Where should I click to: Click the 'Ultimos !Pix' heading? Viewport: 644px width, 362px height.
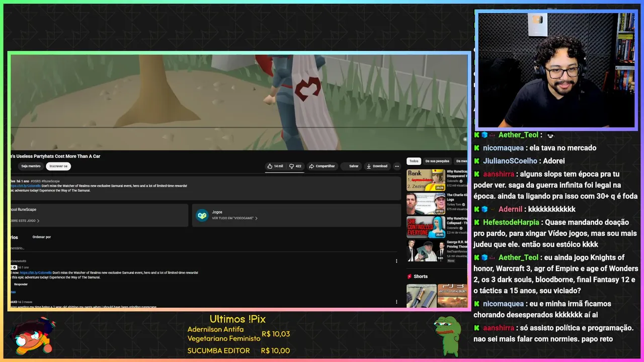pos(237,319)
